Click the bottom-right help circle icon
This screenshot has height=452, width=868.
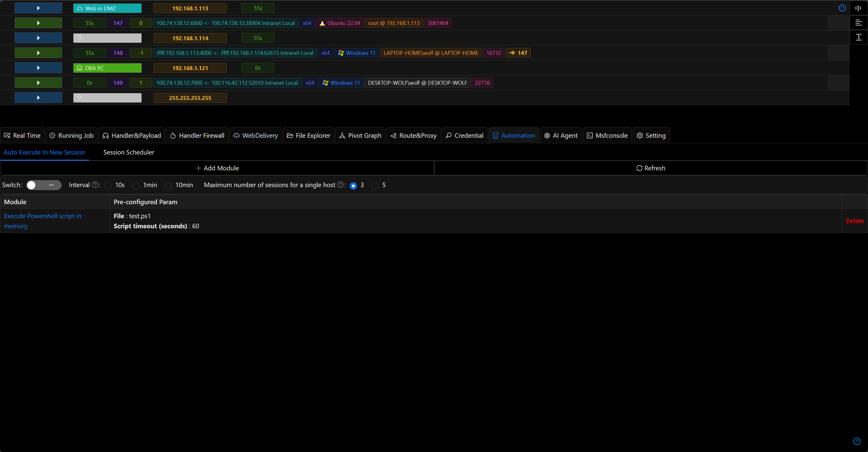857,441
